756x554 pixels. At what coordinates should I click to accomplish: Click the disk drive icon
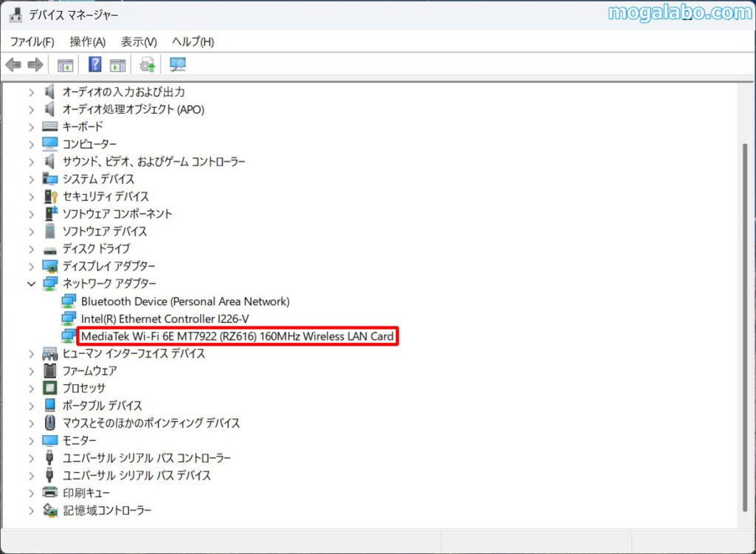point(50,250)
